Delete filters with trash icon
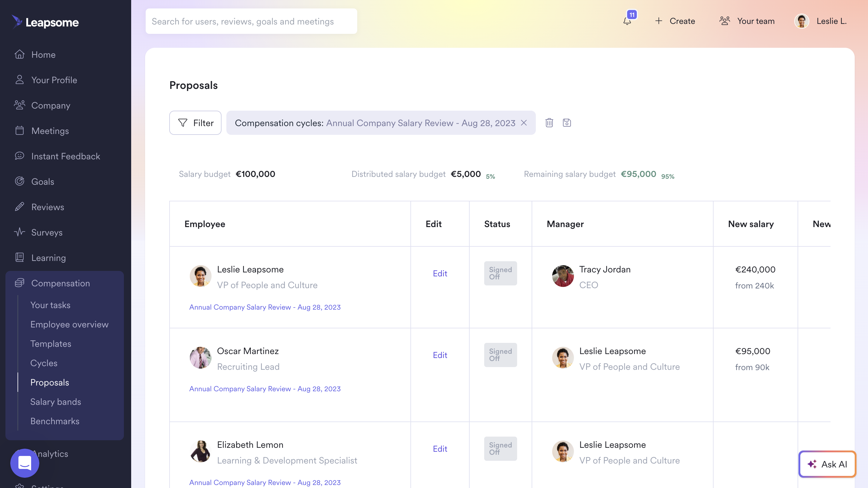The height and width of the screenshot is (488, 868). (549, 123)
